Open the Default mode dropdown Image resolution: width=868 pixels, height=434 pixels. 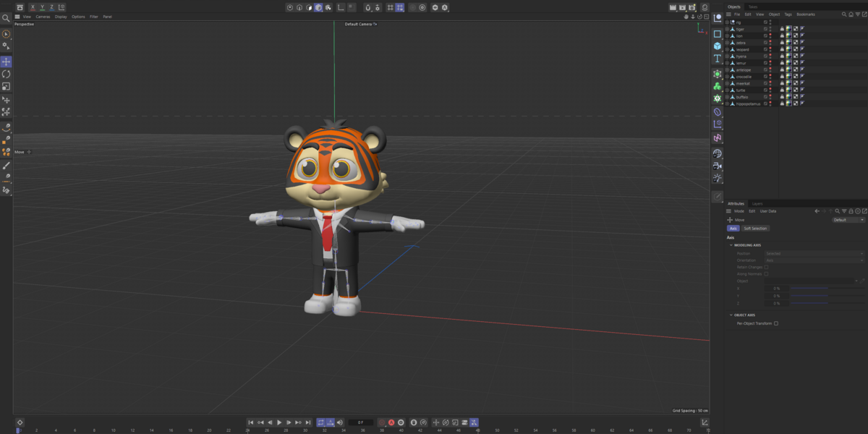[x=848, y=220]
